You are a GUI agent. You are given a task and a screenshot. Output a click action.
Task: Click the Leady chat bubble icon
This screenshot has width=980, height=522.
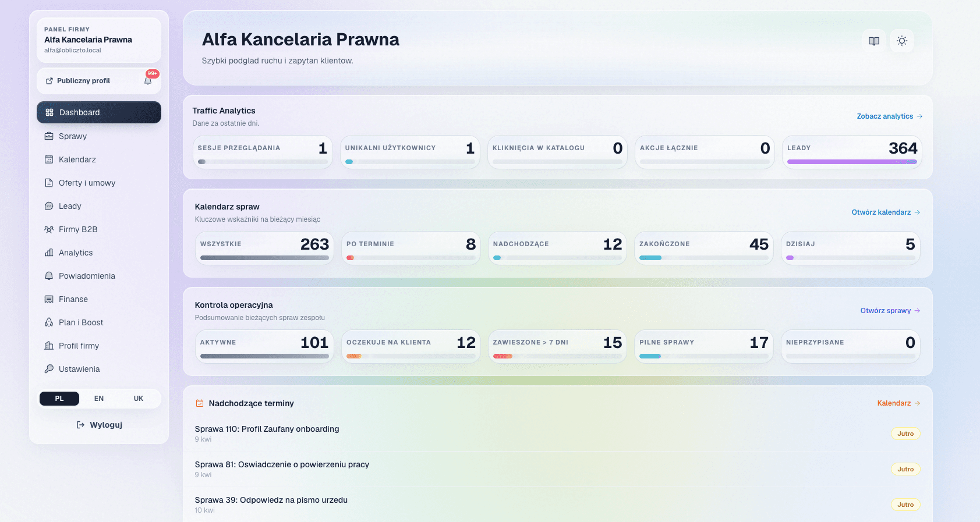(x=49, y=206)
